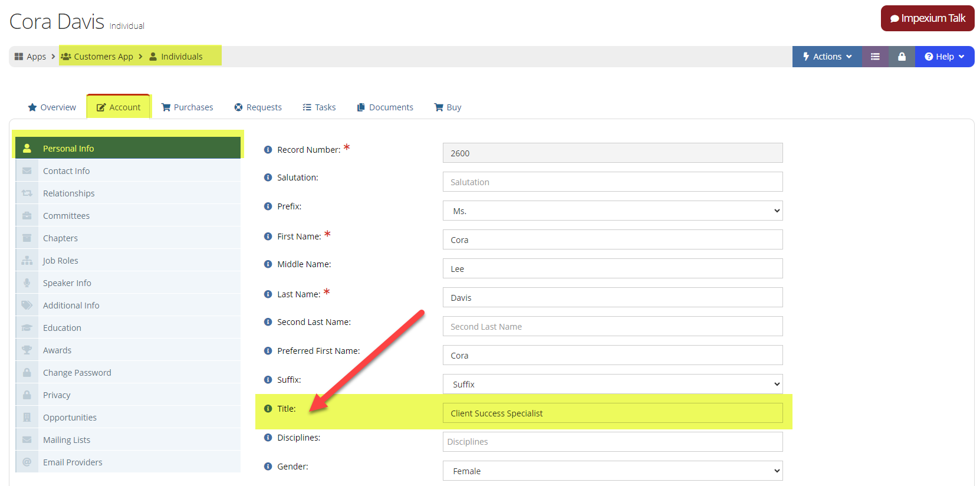
Task: Click First Name field containing Cora
Action: click(613, 239)
